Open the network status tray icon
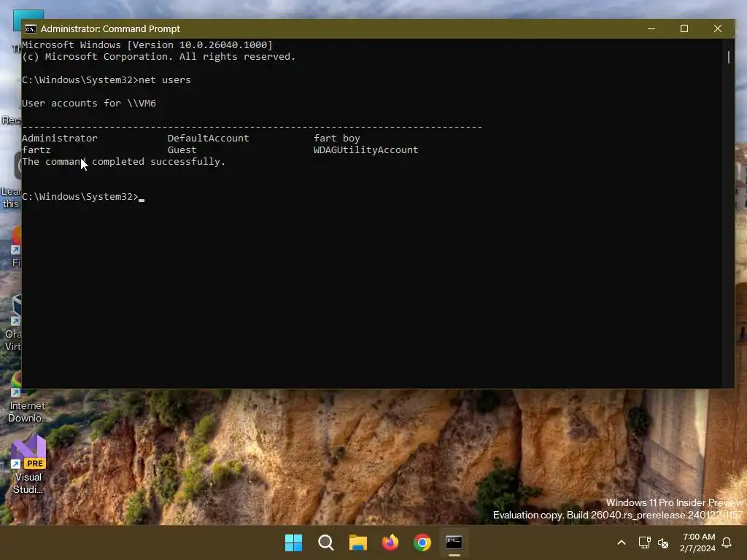 644,542
